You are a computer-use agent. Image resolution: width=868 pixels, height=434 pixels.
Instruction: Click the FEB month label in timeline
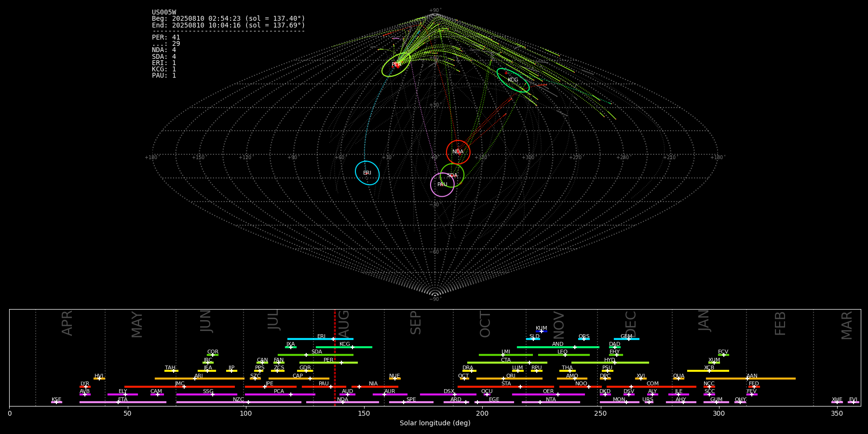coord(780,323)
